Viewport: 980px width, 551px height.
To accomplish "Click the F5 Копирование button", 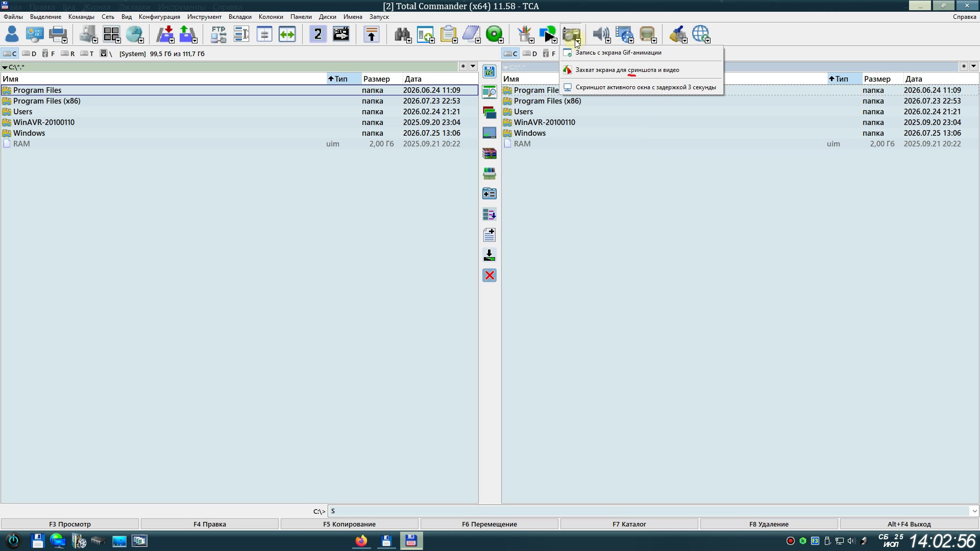I will 349,524.
